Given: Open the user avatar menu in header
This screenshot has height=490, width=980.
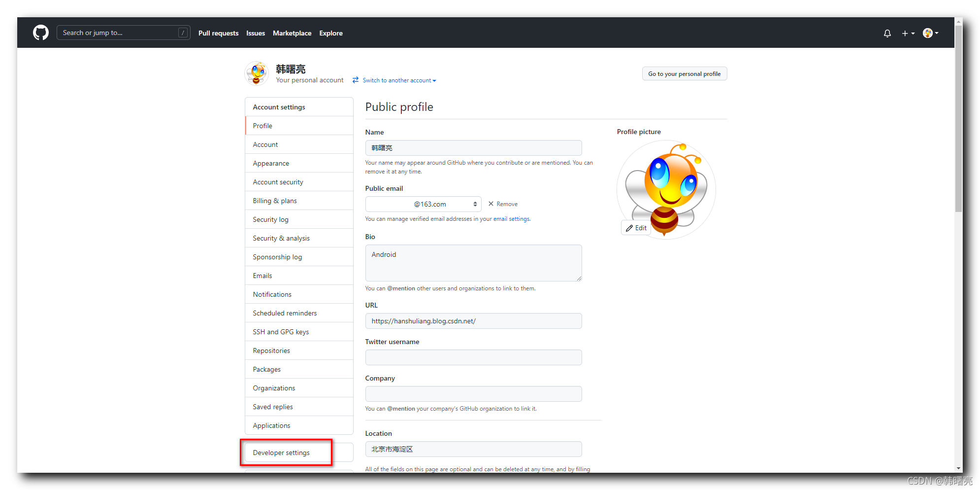Looking at the screenshot, I should [x=930, y=33].
